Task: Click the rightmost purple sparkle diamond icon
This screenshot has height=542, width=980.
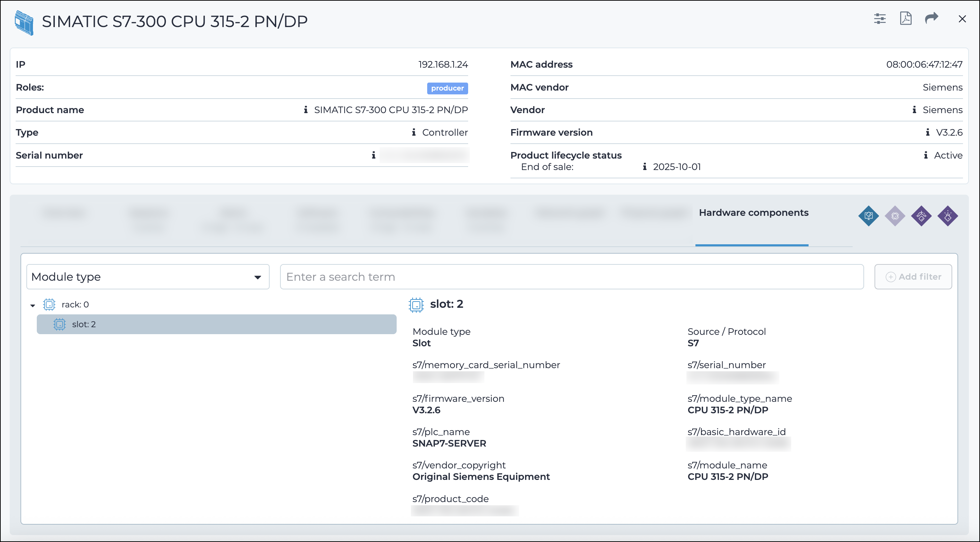Action: tap(947, 216)
